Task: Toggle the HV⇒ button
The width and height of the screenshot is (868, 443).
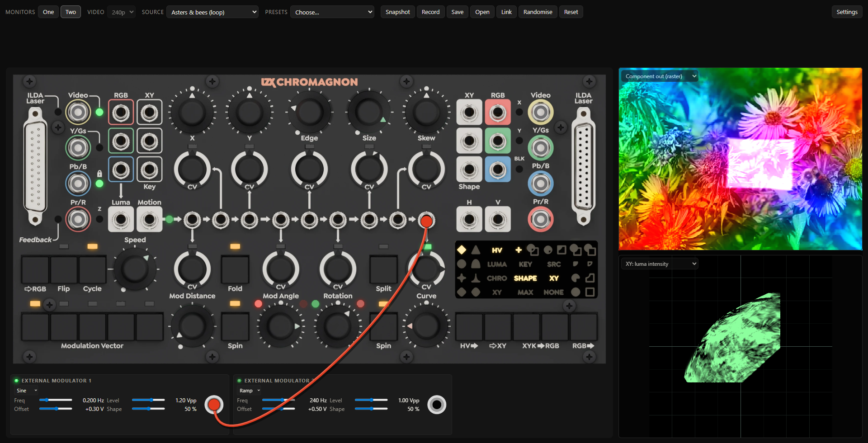Action: 469,326
